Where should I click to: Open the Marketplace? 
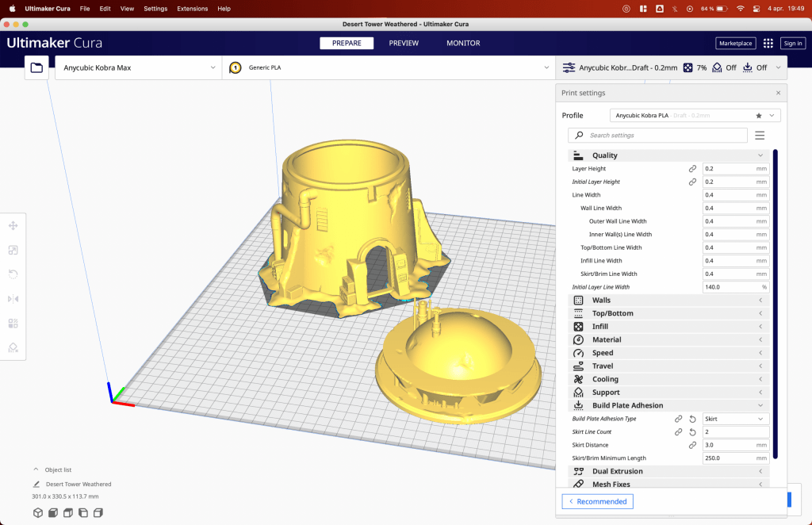click(x=735, y=44)
